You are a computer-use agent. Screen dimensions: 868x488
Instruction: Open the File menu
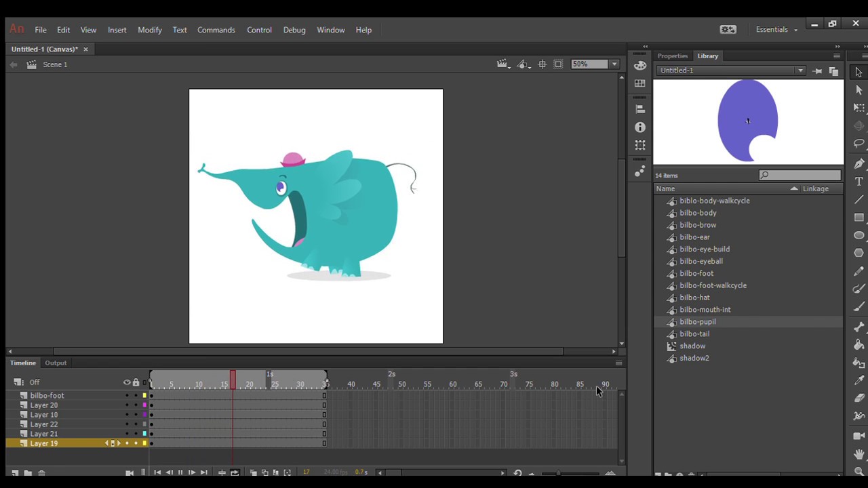point(41,30)
